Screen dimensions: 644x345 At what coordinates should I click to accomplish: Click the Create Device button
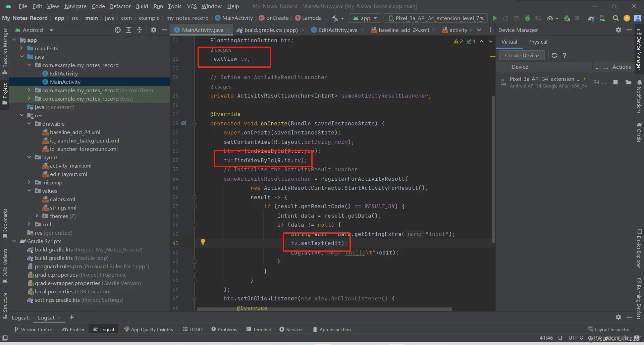522,55
